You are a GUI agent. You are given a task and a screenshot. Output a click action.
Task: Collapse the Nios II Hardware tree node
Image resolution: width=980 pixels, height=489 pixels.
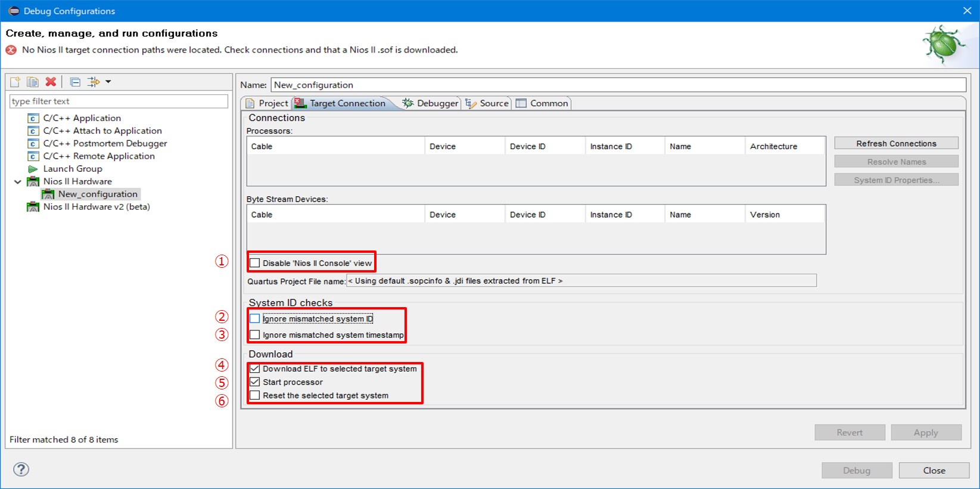pyautogui.click(x=18, y=181)
